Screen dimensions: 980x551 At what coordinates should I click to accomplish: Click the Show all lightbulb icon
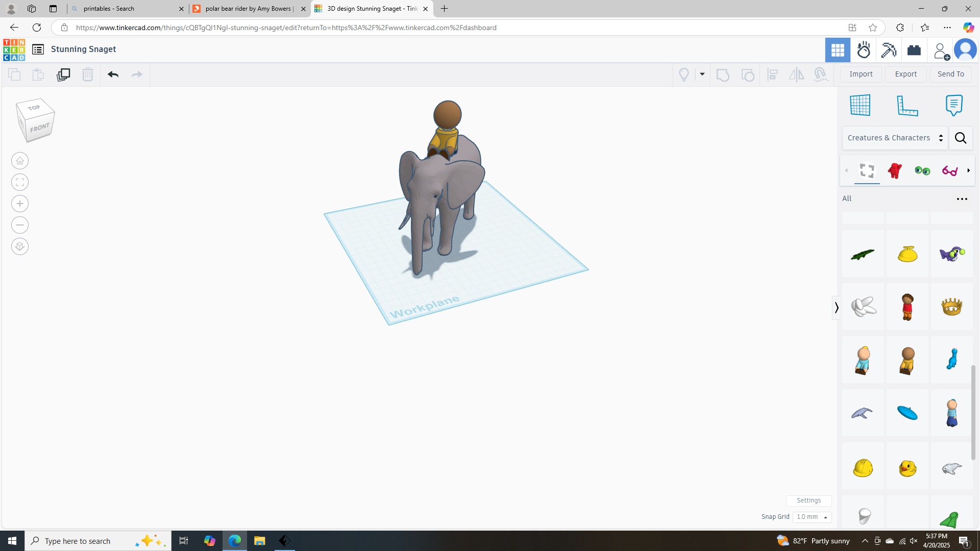(x=684, y=74)
